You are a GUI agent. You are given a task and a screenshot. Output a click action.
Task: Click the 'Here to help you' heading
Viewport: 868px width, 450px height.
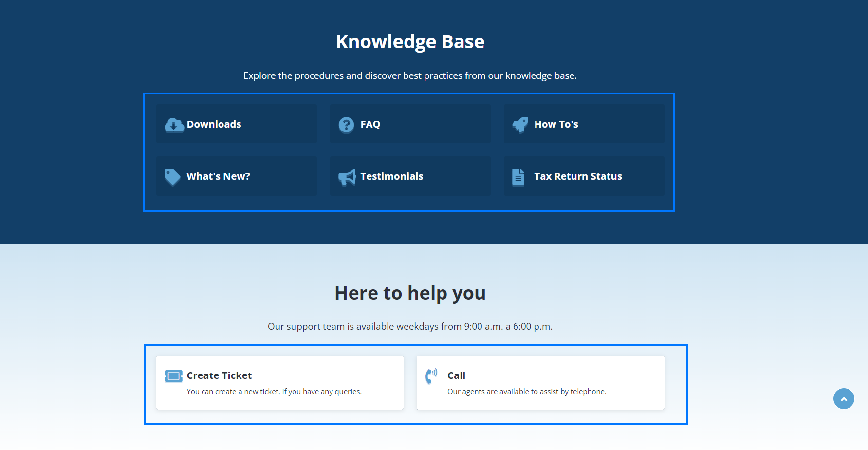410,293
